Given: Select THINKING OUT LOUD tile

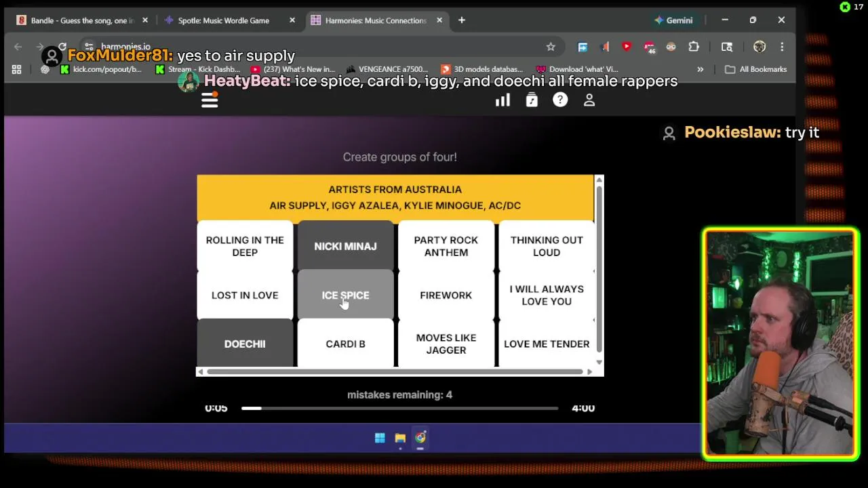Looking at the screenshot, I should (x=546, y=246).
